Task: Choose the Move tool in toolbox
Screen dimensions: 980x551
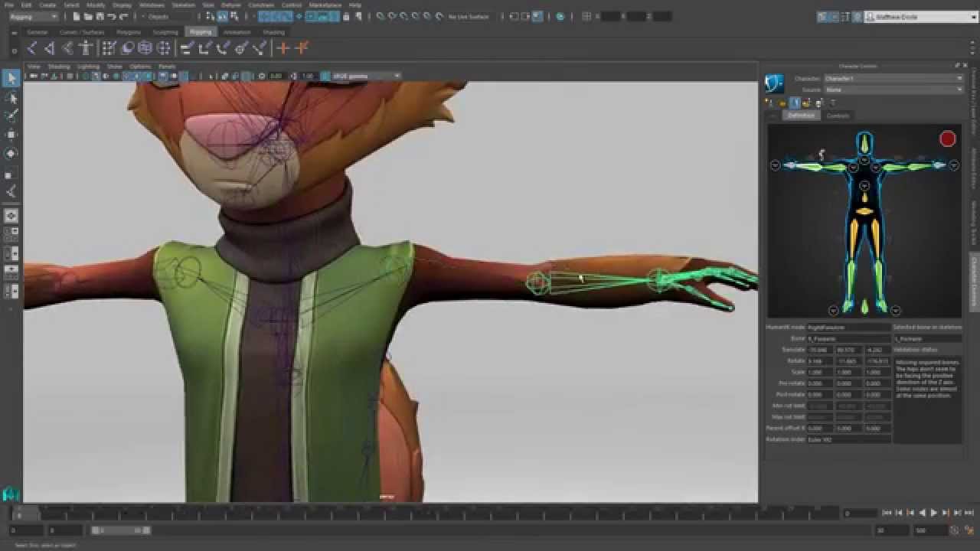Action: point(11,135)
